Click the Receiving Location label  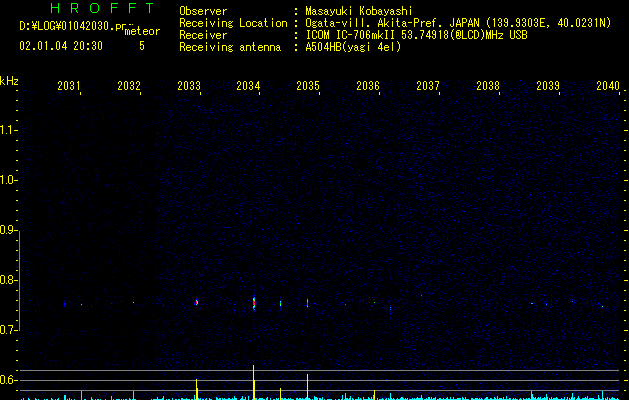point(233,23)
